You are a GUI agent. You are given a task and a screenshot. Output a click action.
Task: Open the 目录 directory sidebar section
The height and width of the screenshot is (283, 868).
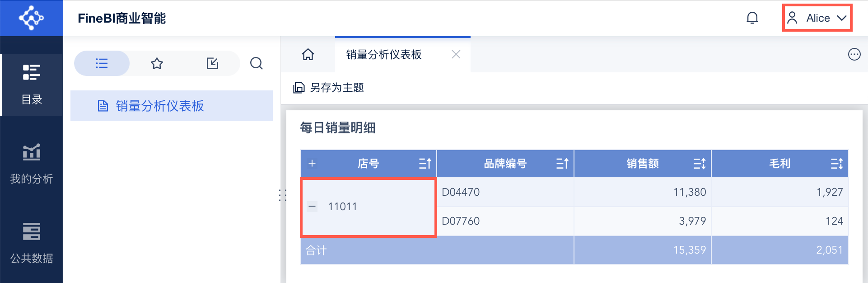(32, 85)
